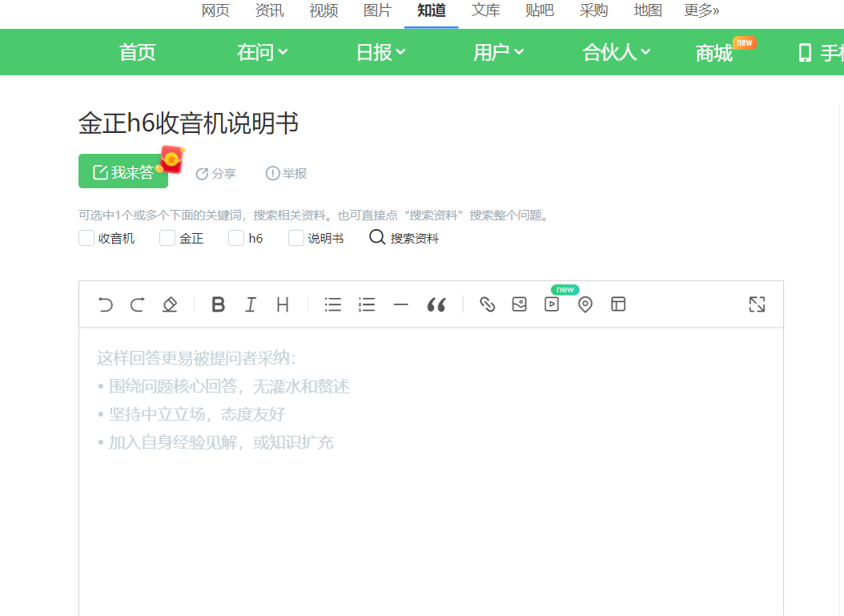Insert a numbered list
Screen dimensions: 844x616
367,304
